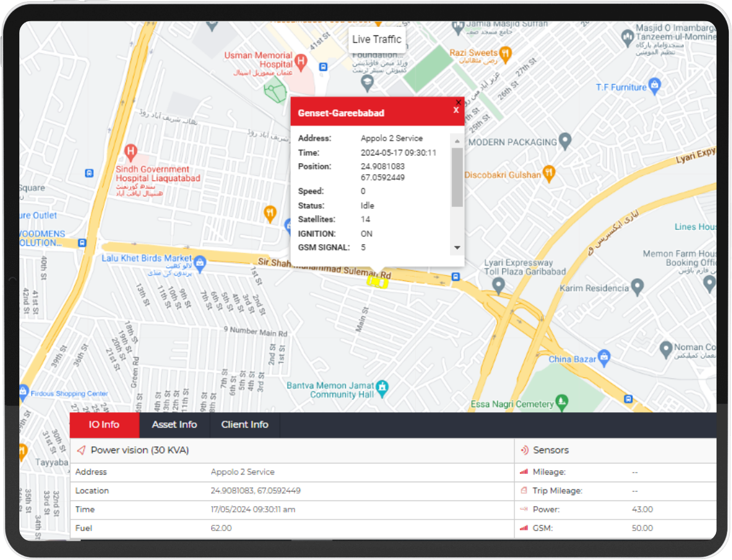Open the Client Info tab
732x560 pixels.
point(245,424)
